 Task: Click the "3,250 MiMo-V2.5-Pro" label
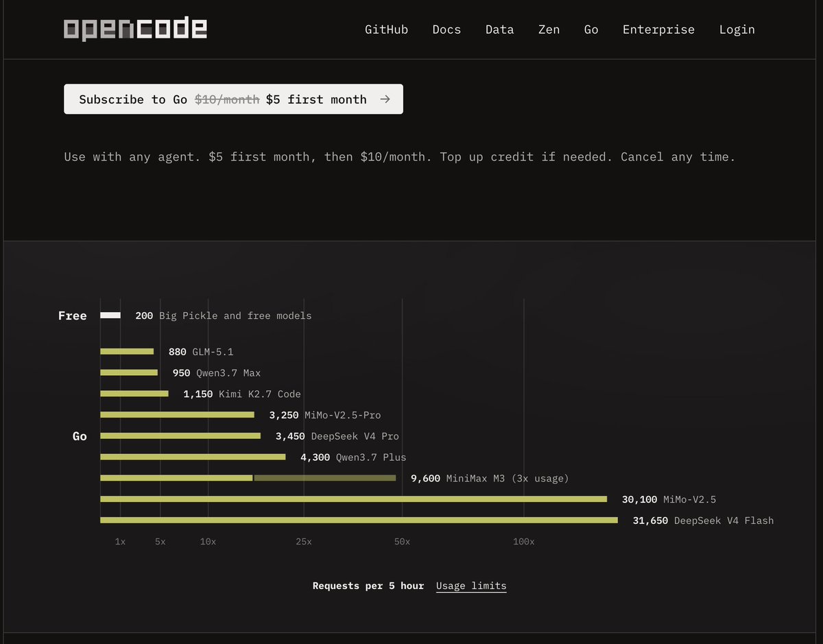point(325,415)
